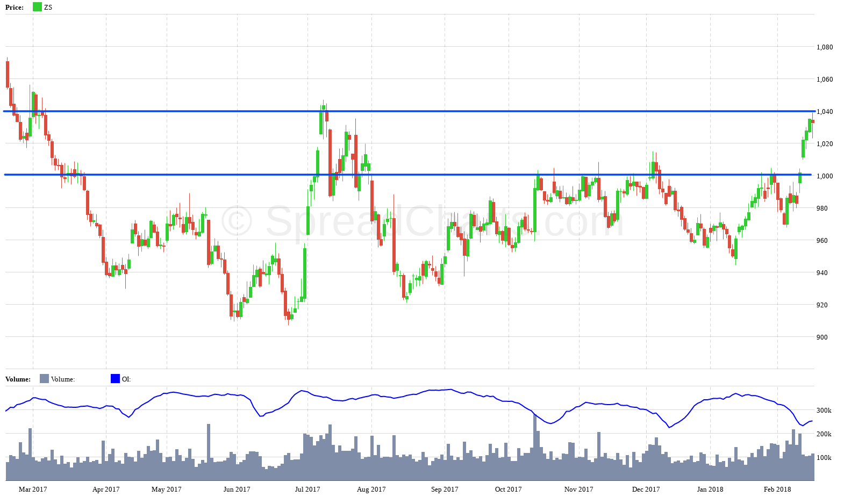This screenshot has width=844, height=504.
Task: Click the 'Jun 2017' date label
Action: (237, 489)
